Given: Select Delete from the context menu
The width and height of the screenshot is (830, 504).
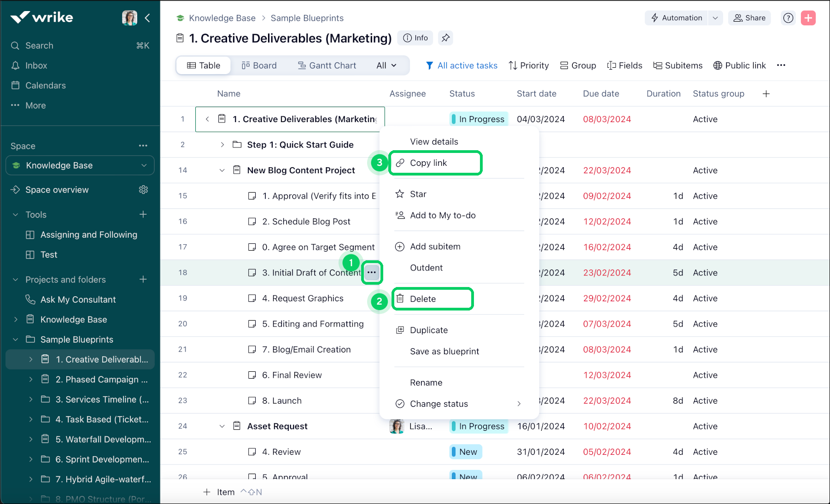Looking at the screenshot, I should coord(423,299).
